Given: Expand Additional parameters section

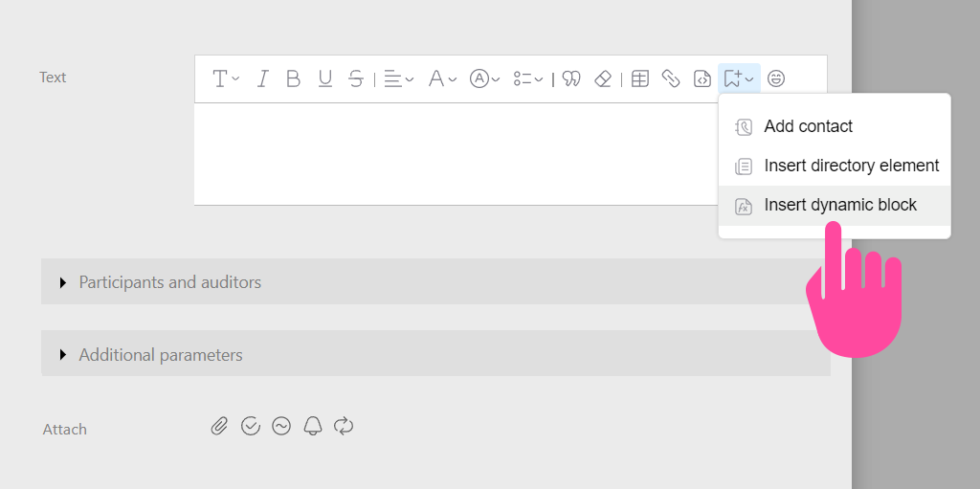Looking at the screenshot, I should [435, 353].
